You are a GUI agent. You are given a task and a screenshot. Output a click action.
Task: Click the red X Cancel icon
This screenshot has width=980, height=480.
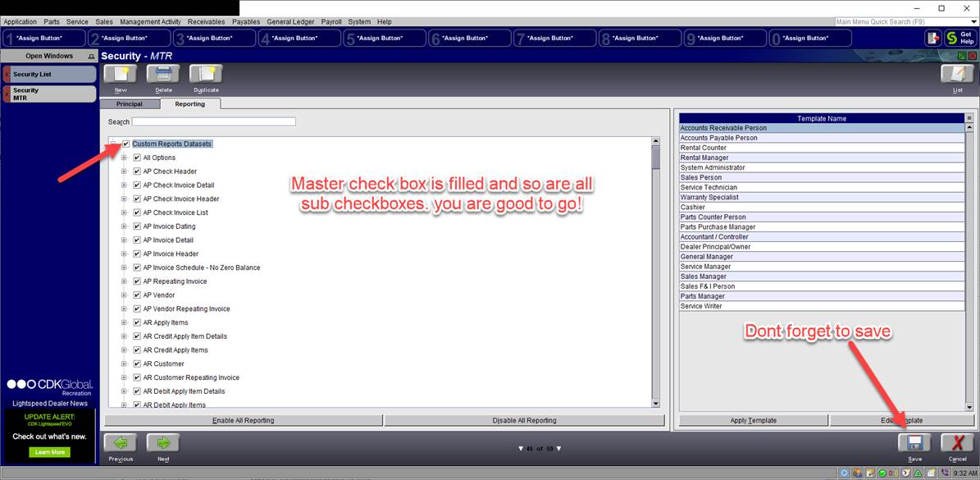point(957,443)
